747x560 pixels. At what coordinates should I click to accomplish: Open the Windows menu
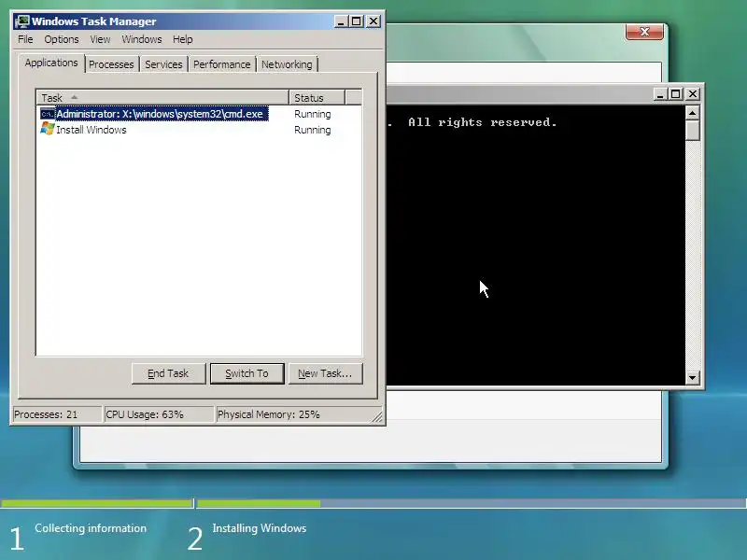(142, 39)
